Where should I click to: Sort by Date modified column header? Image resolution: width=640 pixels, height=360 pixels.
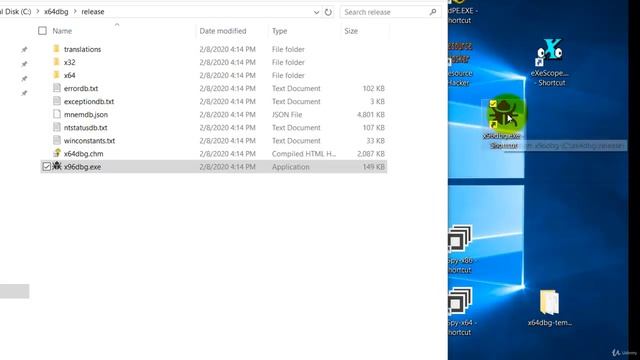click(x=223, y=31)
